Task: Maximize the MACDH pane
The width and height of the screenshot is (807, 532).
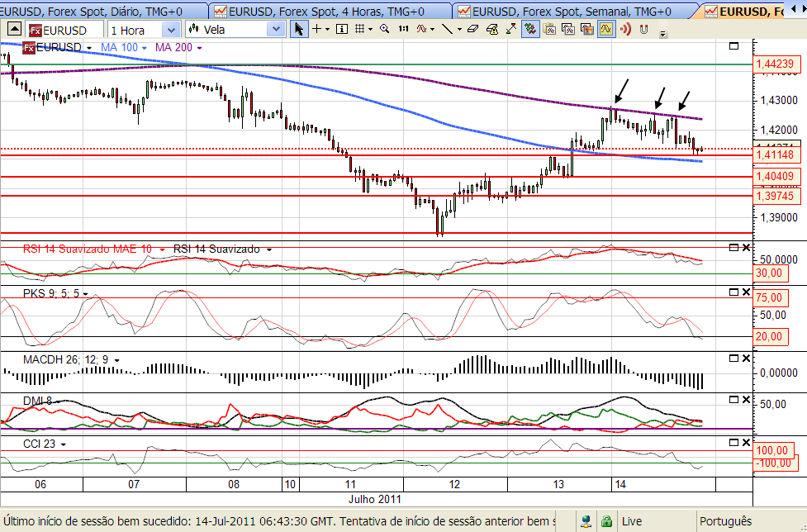Action: 734,359
